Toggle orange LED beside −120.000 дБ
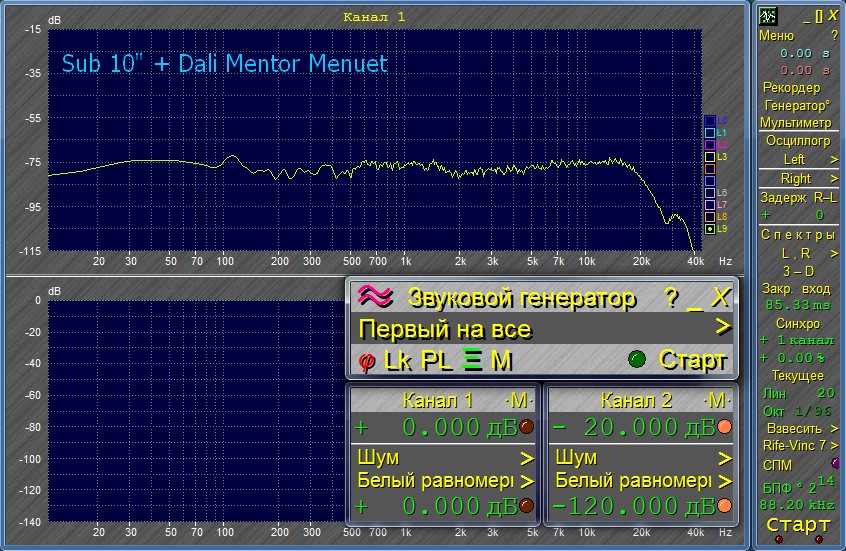The height and width of the screenshot is (551, 846). point(725,506)
